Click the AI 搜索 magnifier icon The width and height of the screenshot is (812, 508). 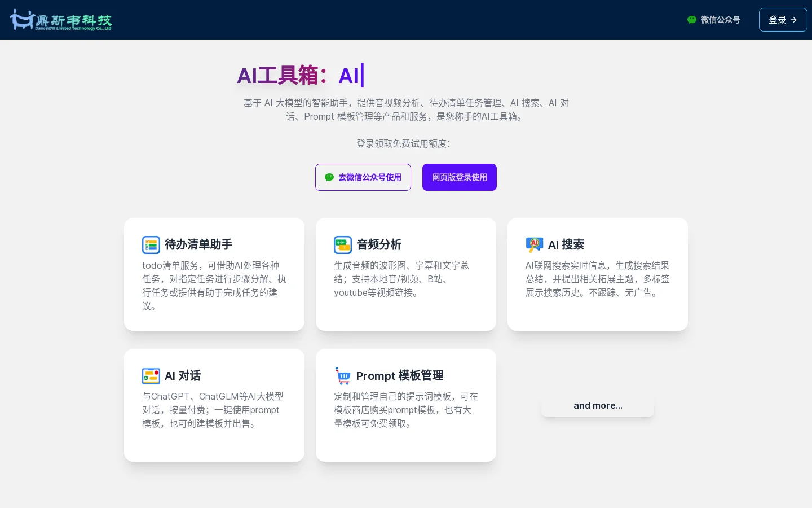pos(535,245)
